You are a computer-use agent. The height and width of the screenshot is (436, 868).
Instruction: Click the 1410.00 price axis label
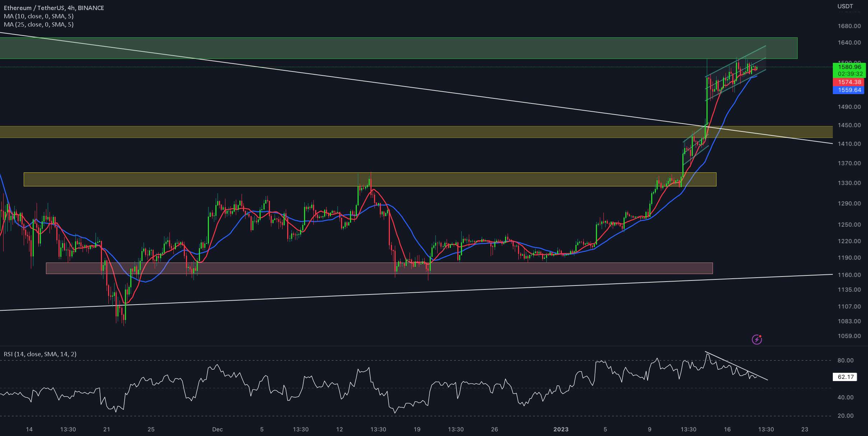pyautogui.click(x=849, y=144)
